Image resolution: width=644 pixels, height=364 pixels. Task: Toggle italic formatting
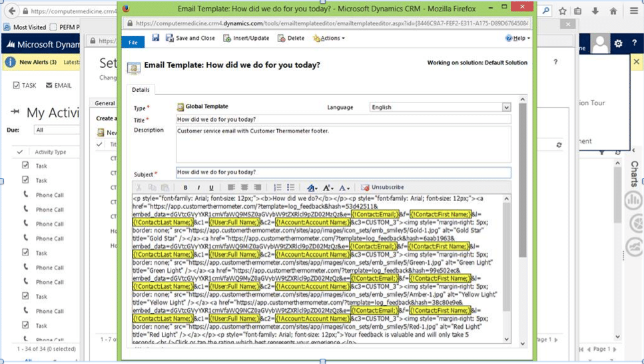tap(198, 188)
